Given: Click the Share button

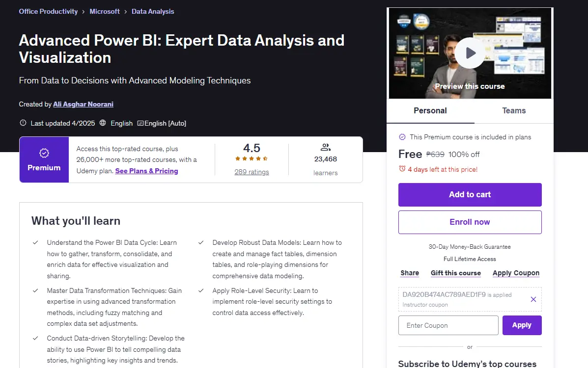Looking at the screenshot, I should click(x=410, y=273).
